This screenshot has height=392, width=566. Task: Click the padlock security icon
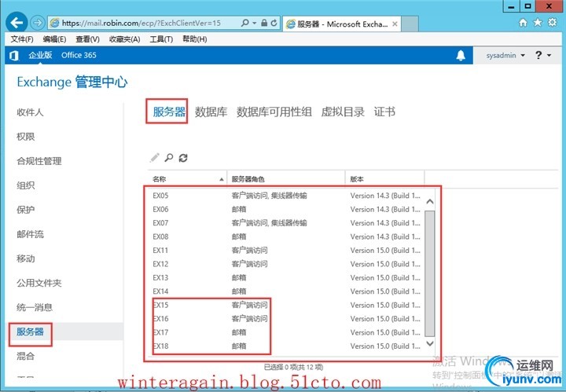pos(264,23)
